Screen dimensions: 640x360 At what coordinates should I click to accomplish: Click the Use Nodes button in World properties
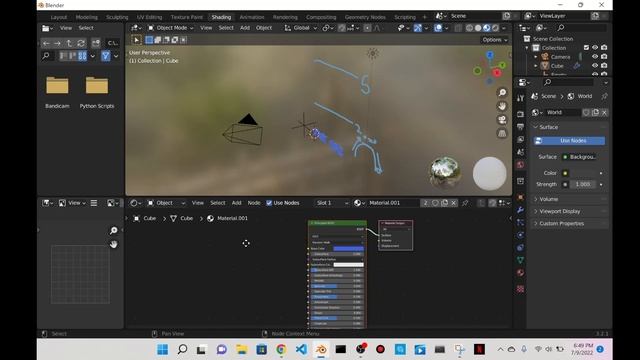point(569,141)
